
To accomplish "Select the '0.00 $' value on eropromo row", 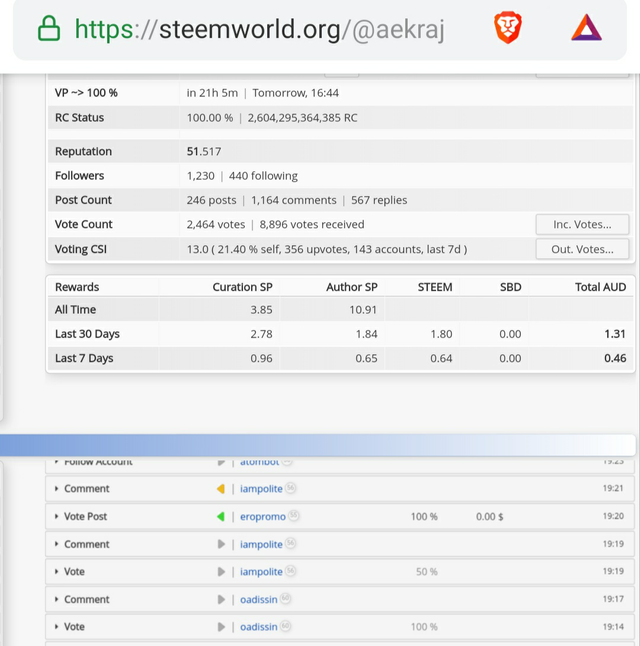I will click(490, 517).
